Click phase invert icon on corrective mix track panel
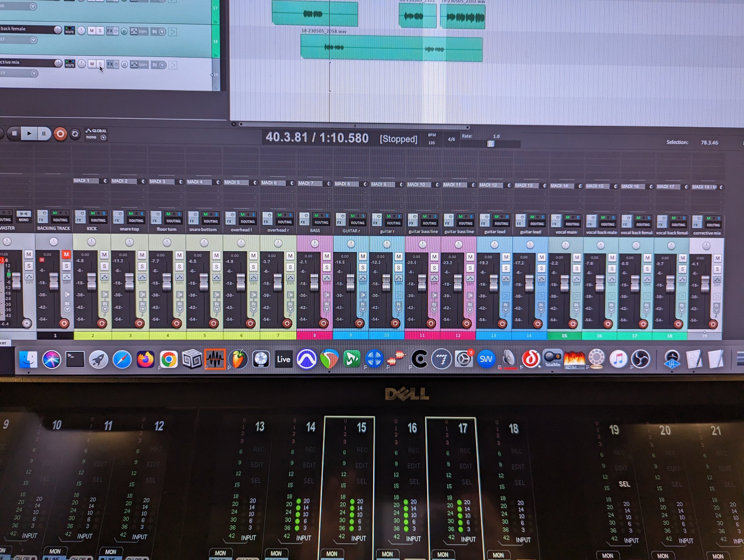This screenshot has height=560, width=744. click(x=124, y=64)
